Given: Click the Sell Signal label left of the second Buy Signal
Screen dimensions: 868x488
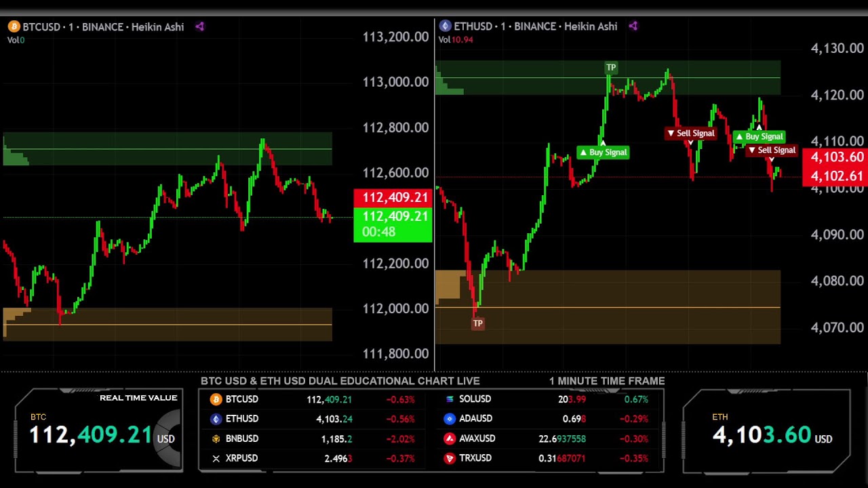Looking at the screenshot, I should (690, 134).
